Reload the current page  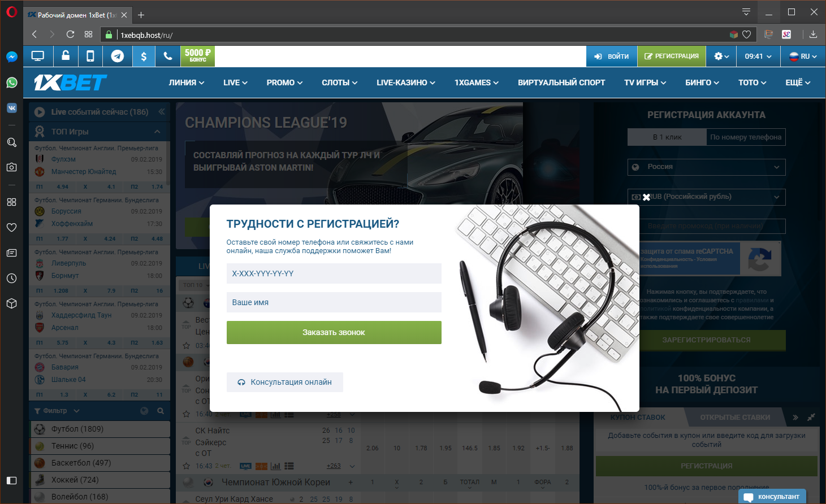click(x=70, y=34)
